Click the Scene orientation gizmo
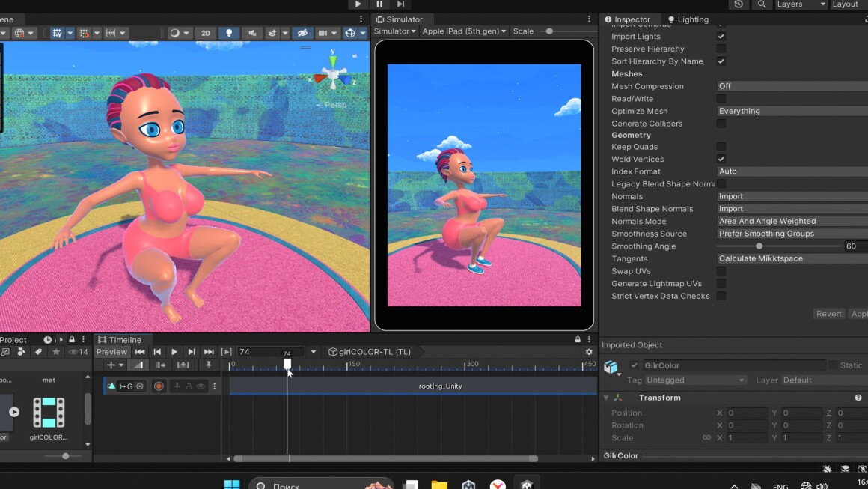The height and width of the screenshot is (489, 868). coord(333,76)
